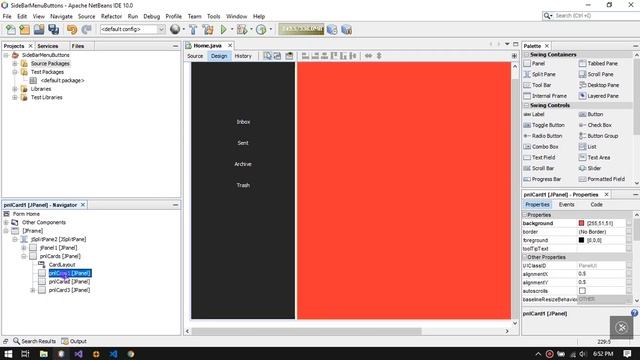Open the Output panel
The image size is (640, 360).
tap(74, 341)
